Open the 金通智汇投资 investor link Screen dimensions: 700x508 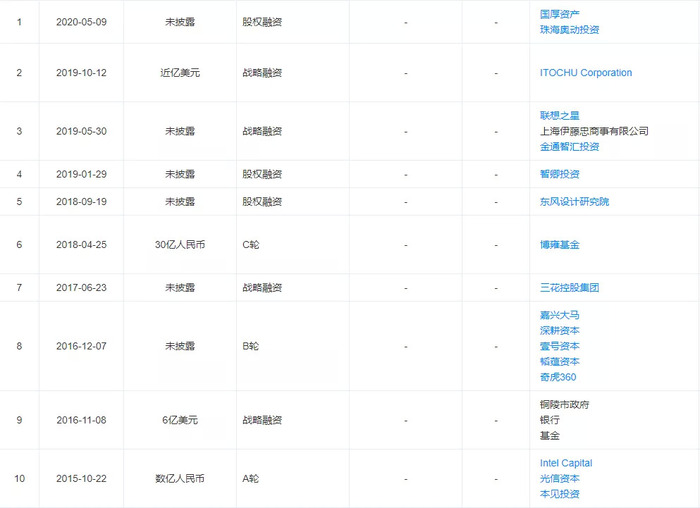[569, 147]
